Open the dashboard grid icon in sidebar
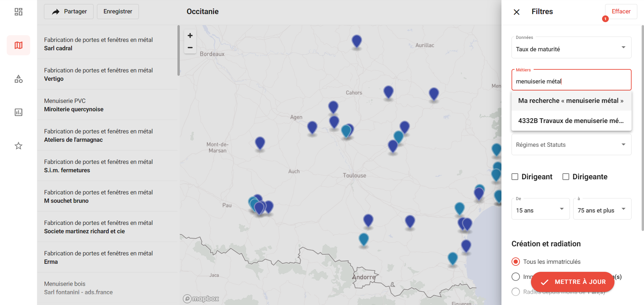Viewport: 644px width, 305px height. pyautogui.click(x=18, y=12)
